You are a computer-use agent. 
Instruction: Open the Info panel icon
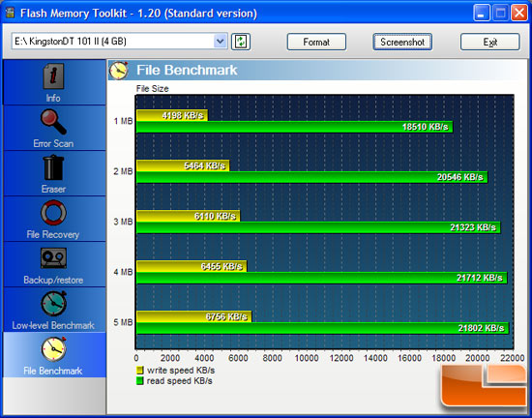[x=53, y=76]
